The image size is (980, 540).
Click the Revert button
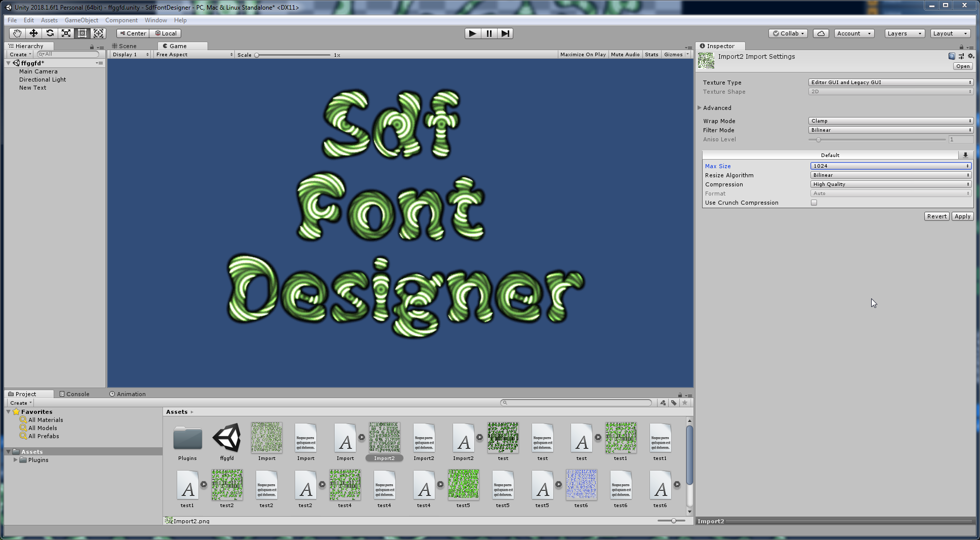936,216
